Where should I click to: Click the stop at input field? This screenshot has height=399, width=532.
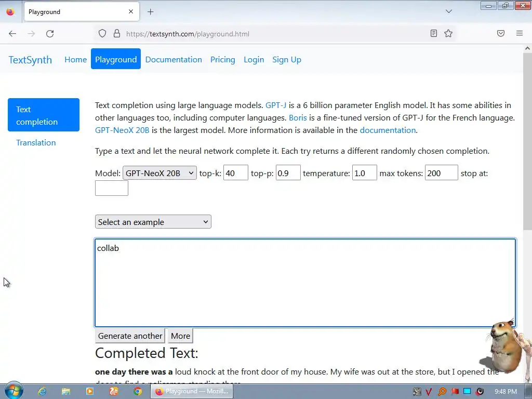[112, 188]
